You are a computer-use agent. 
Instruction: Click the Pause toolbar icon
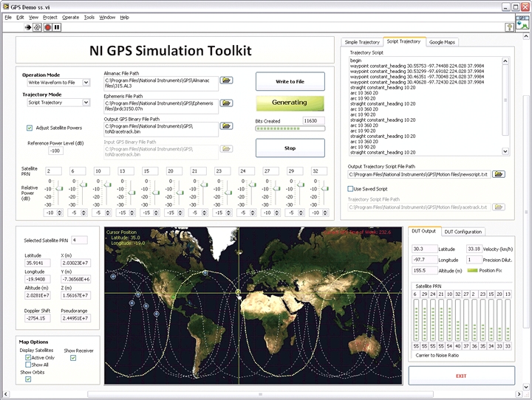click(57, 27)
